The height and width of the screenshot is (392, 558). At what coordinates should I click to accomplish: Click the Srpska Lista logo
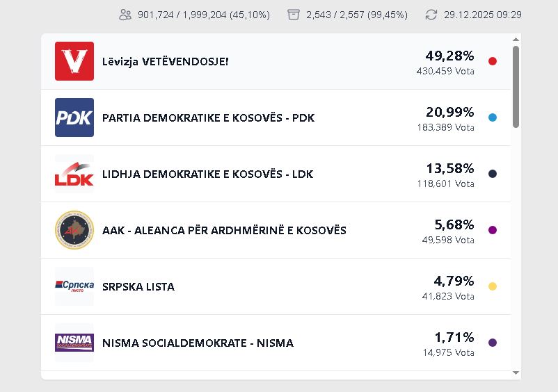74,286
